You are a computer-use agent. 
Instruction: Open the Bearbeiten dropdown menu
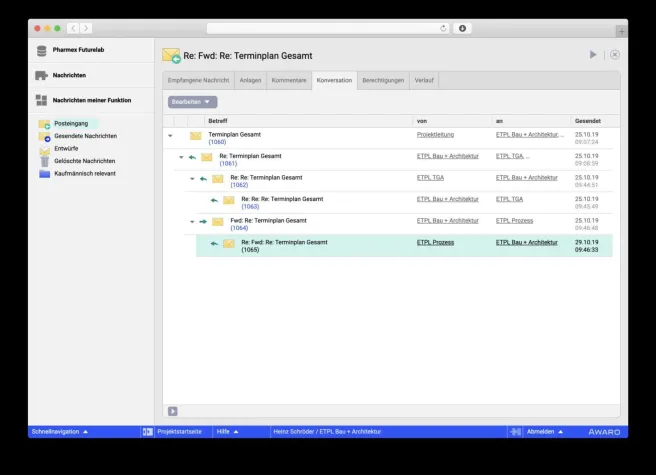pyautogui.click(x=191, y=102)
